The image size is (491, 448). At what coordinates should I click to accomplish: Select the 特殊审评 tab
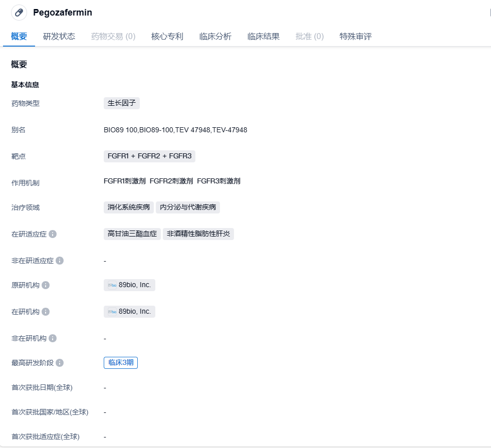coord(356,37)
